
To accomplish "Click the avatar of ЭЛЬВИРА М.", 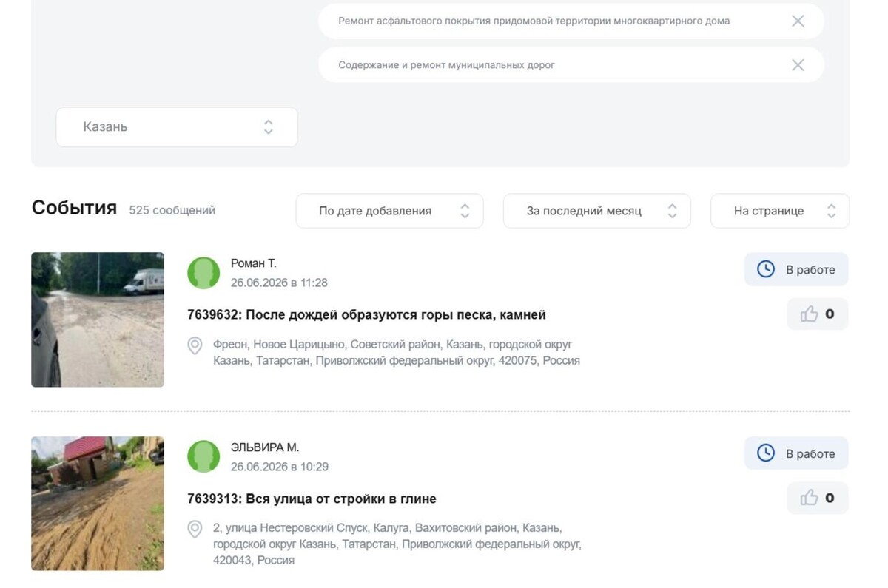I will click(x=203, y=456).
